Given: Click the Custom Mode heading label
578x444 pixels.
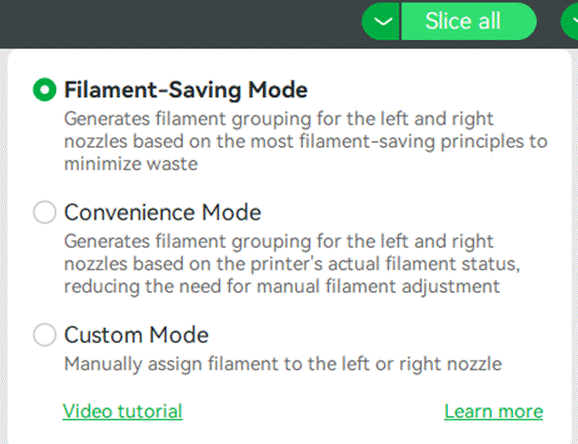Looking at the screenshot, I should pos(136,335).
